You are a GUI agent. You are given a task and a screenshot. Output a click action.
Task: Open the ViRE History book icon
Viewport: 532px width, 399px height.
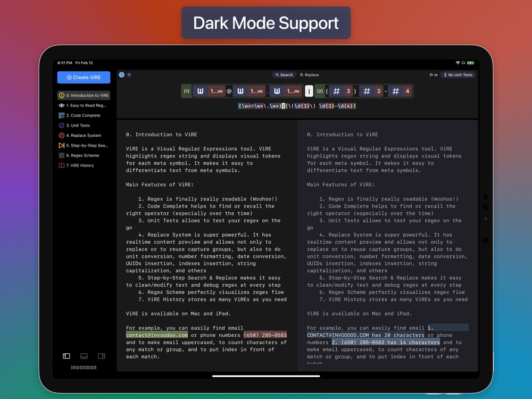(x=61, y=165)
